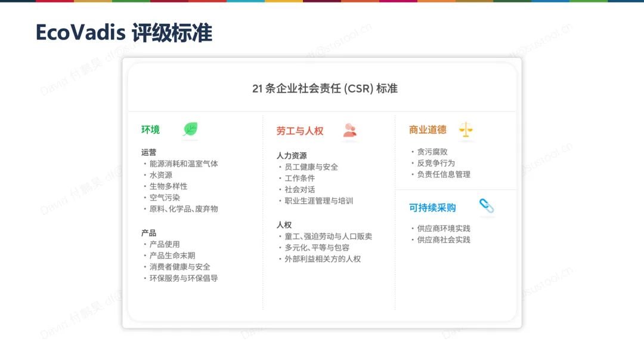Click the item 社会对话

300,189
